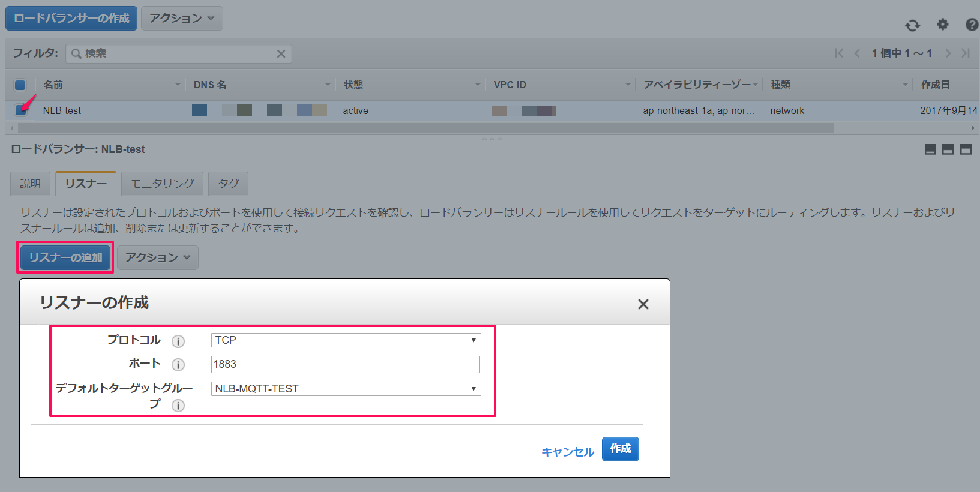
Task: Open the settings gear icon
Action: point(943,24)
